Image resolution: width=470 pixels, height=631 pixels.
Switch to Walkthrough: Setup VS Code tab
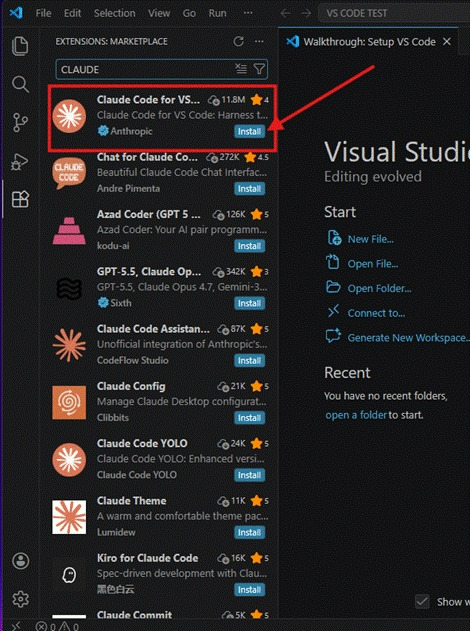coord(369,42)
